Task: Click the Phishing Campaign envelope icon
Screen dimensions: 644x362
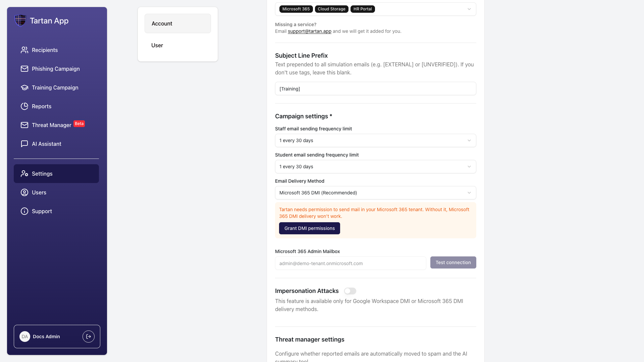Action: pyautogui.click(x=24, y=69)
